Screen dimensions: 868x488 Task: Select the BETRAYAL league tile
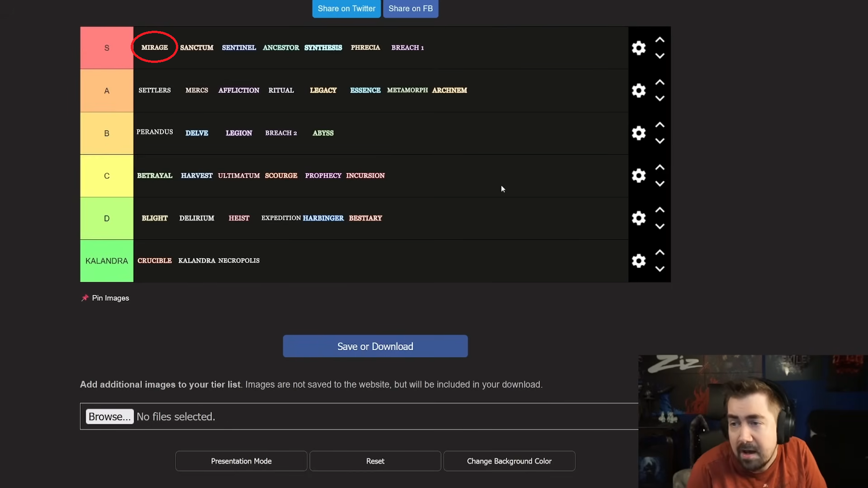(x=155, y=175)
